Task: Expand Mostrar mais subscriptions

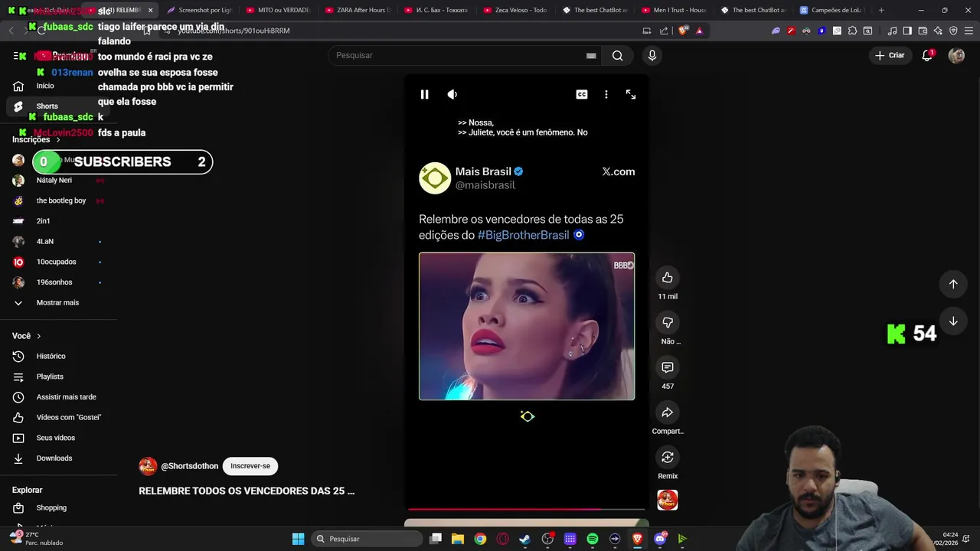Action: point(59,302)
